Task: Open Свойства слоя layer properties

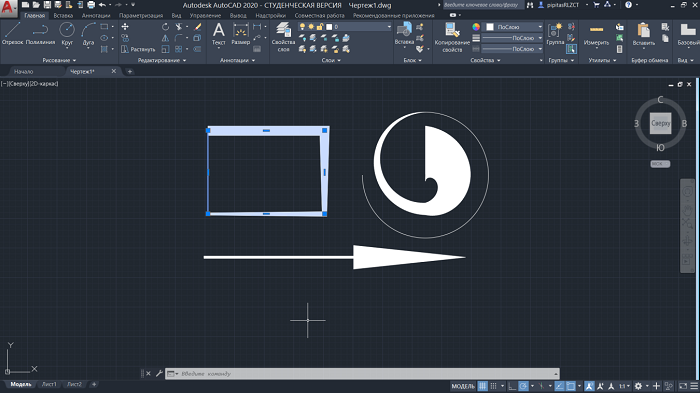Action: pyautogui.click(x=283, y=37)
